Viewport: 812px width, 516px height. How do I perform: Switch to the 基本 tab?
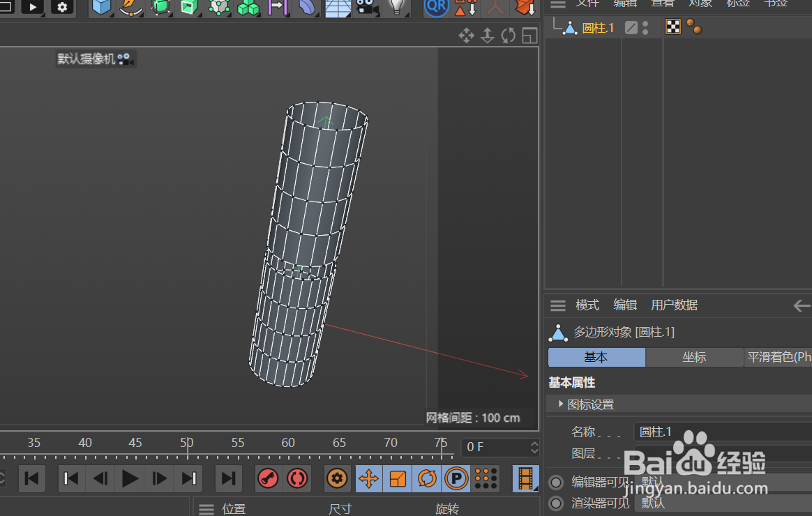click(x=596, y=357)
